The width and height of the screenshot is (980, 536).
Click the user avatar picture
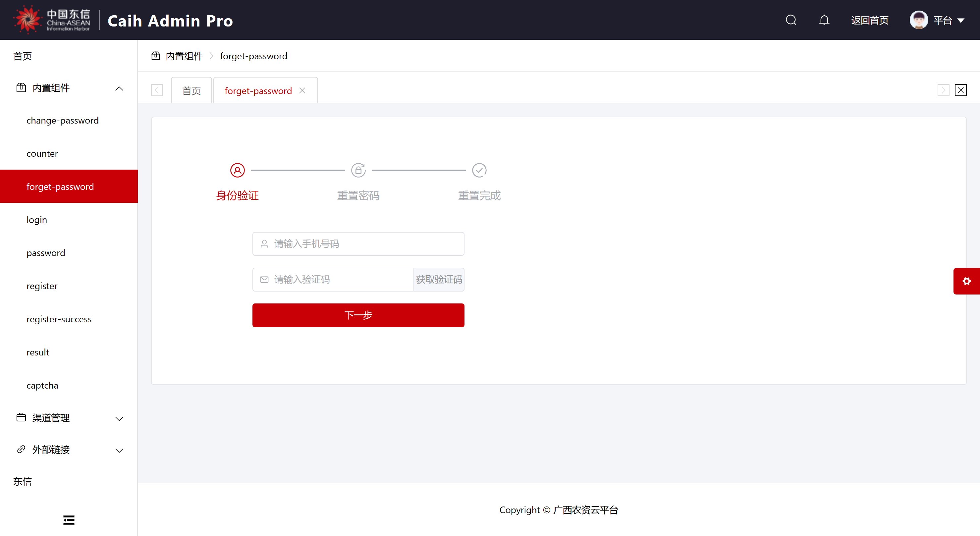pos(918,20)
